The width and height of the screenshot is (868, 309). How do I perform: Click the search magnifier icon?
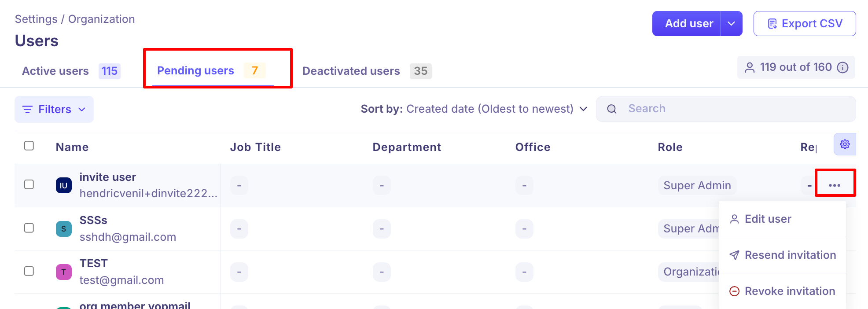click(x=612, y=109)
